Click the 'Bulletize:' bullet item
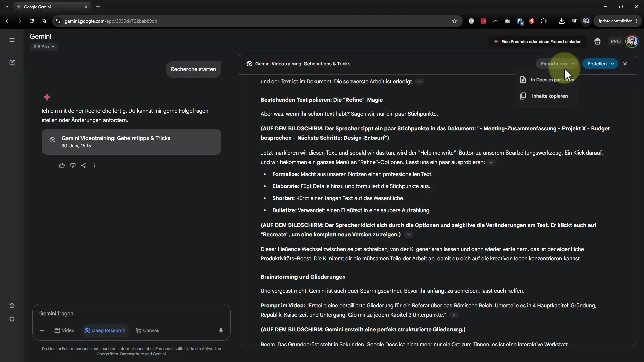This screenshot has height=362, width=644. coord(351,210)
